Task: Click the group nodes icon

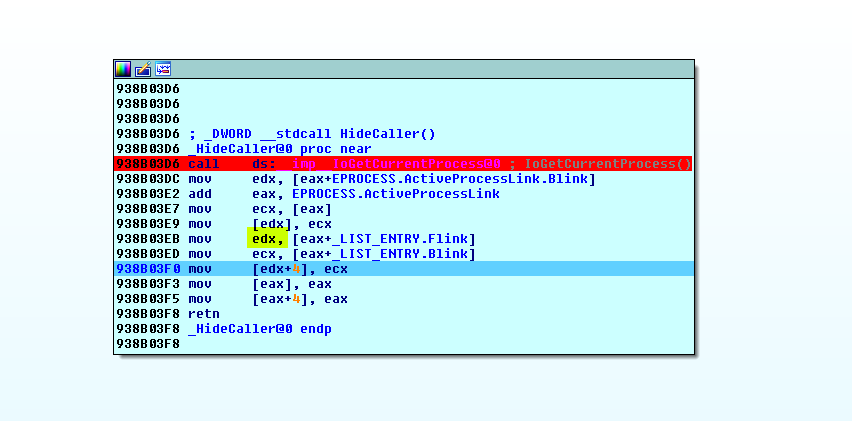Action: coord(163,69)
